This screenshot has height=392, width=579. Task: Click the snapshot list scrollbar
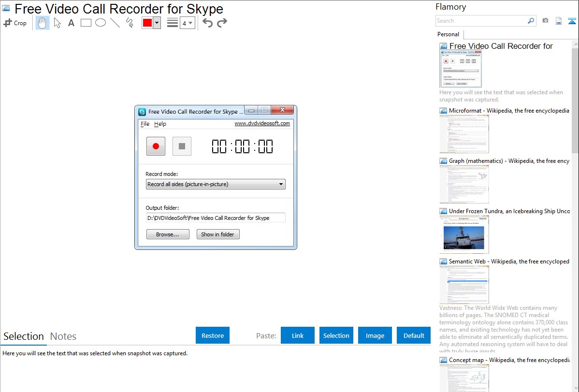(575, 101)
